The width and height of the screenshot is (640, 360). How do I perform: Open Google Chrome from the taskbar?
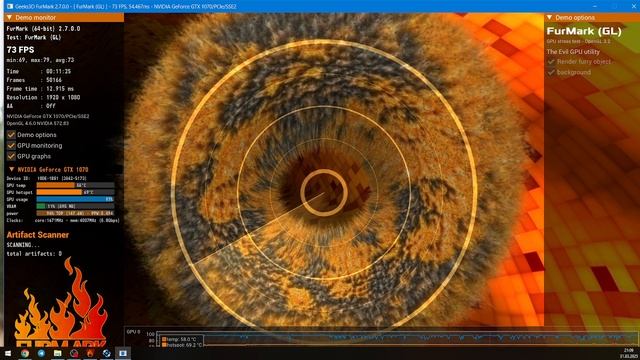(25, 353)
